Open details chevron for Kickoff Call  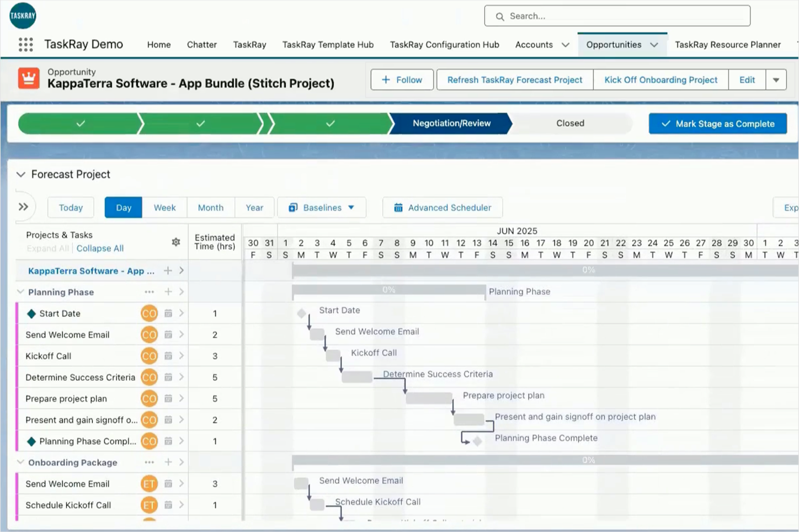[181, 356]
